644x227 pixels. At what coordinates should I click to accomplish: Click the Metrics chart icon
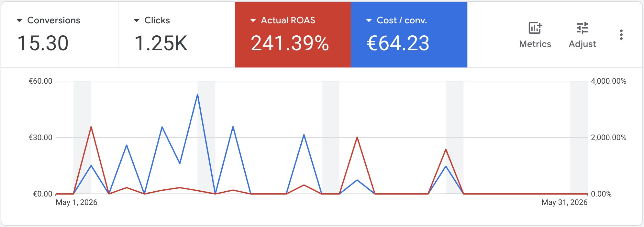pos(535,28)
